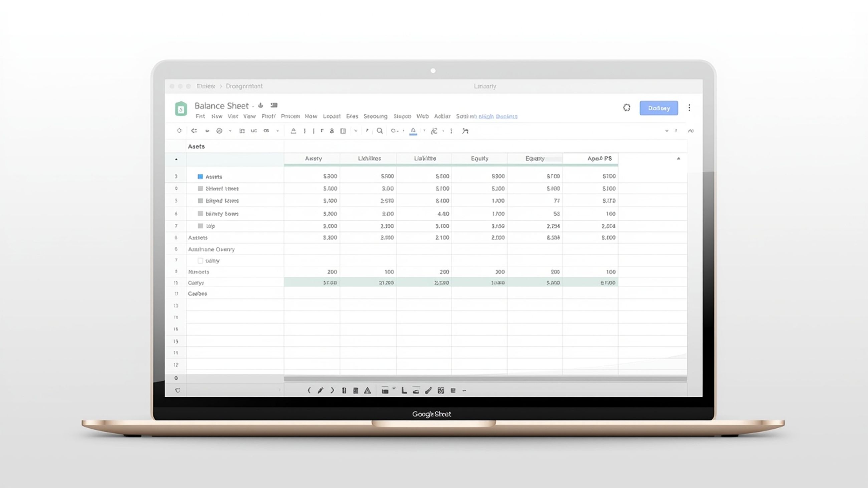Toggle the gray checkbox in the fourth list row

(x=201, y=214)
